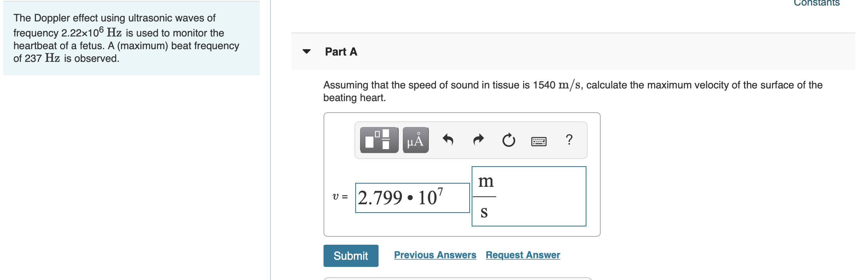Viewport: 868px width, 280px height.
Task: Open the answer help question mark
Action: point(569,140)
